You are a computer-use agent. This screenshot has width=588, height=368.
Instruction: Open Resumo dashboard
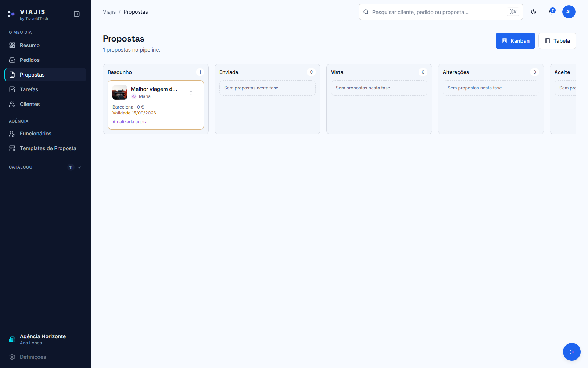(46, 45)
